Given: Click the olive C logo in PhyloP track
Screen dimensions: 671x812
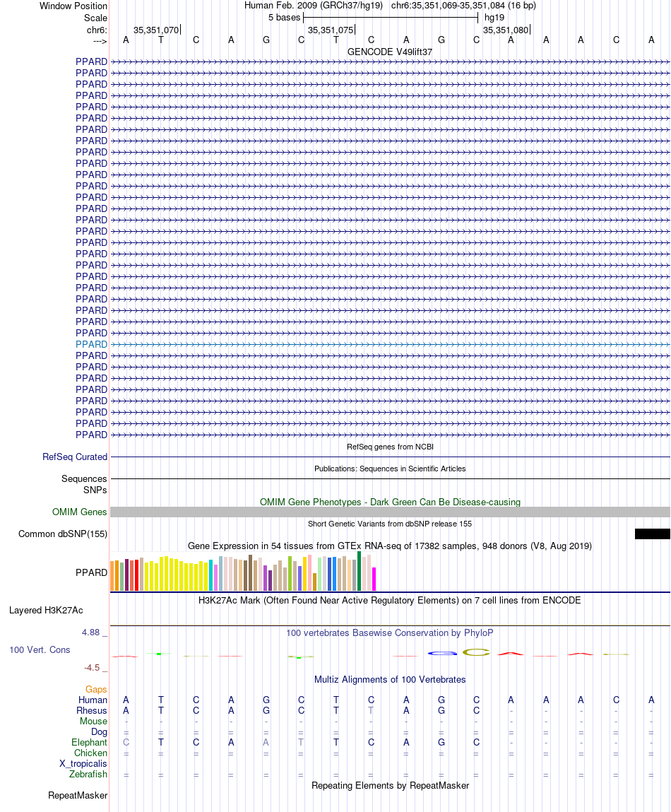Looking at the screenshot, I should click(x=476, y=652).
